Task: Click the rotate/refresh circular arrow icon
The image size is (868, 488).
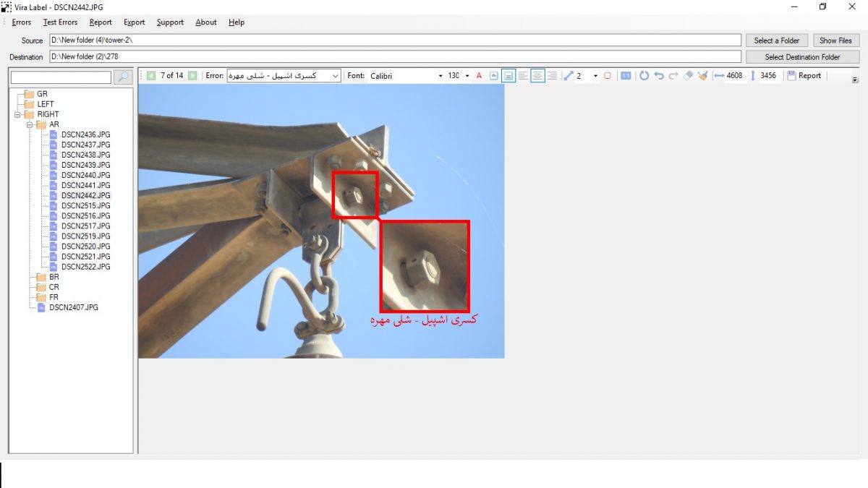Action: tap(644, 76)
